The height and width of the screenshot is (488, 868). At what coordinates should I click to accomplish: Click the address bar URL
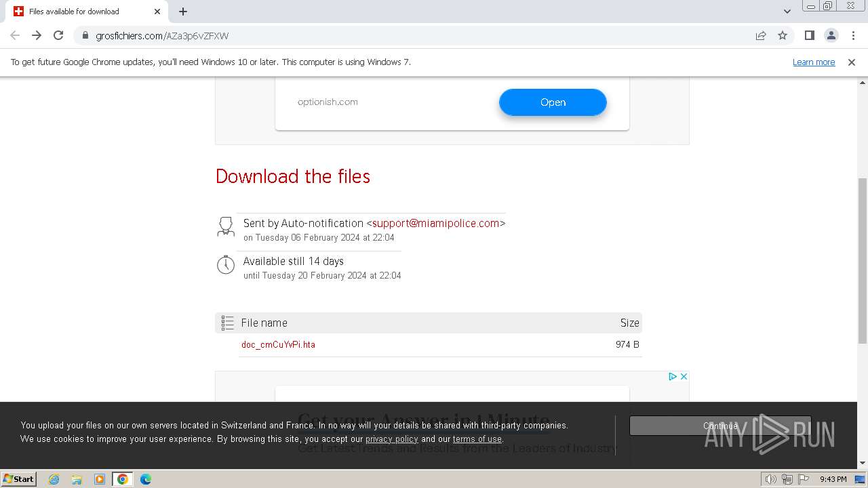coord(162,36)
